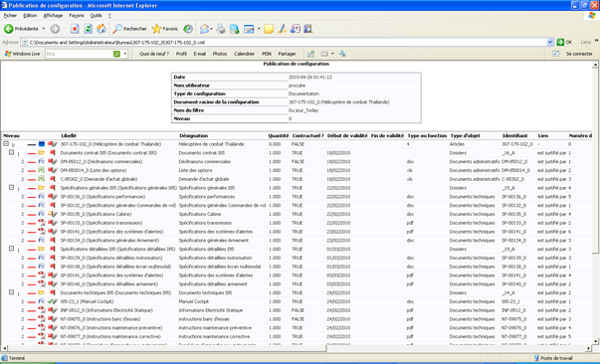Click the green Bing search icon

(117, 54)
